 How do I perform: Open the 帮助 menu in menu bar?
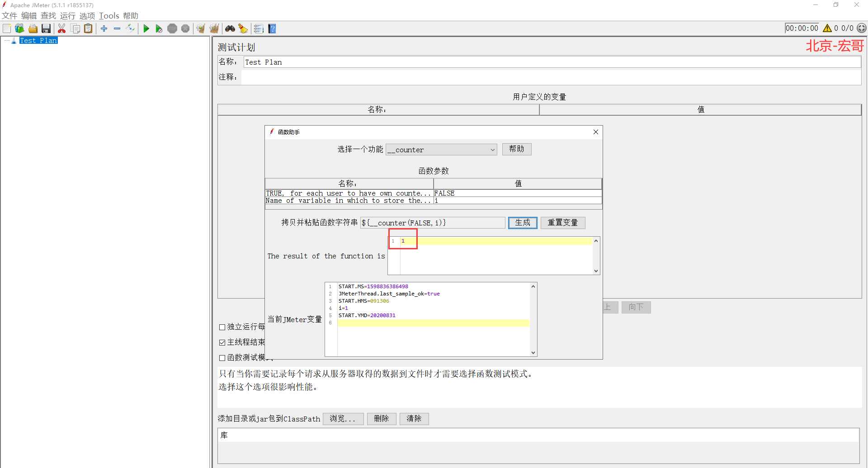131,16
